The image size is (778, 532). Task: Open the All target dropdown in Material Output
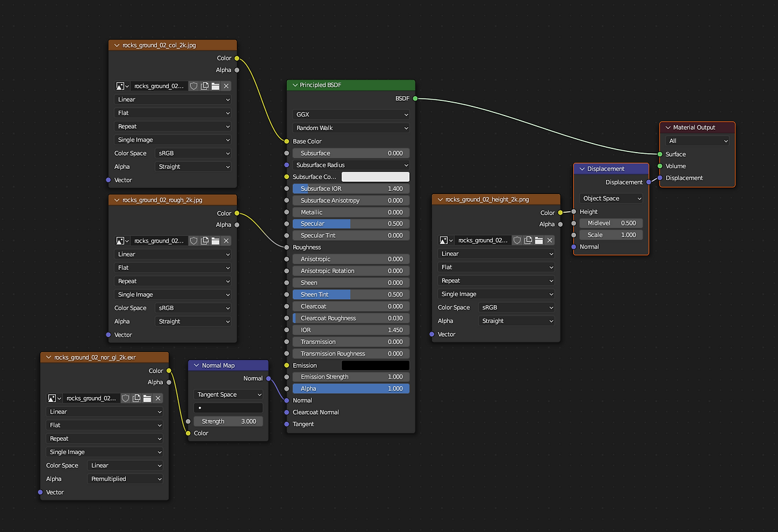coord(696,140)
